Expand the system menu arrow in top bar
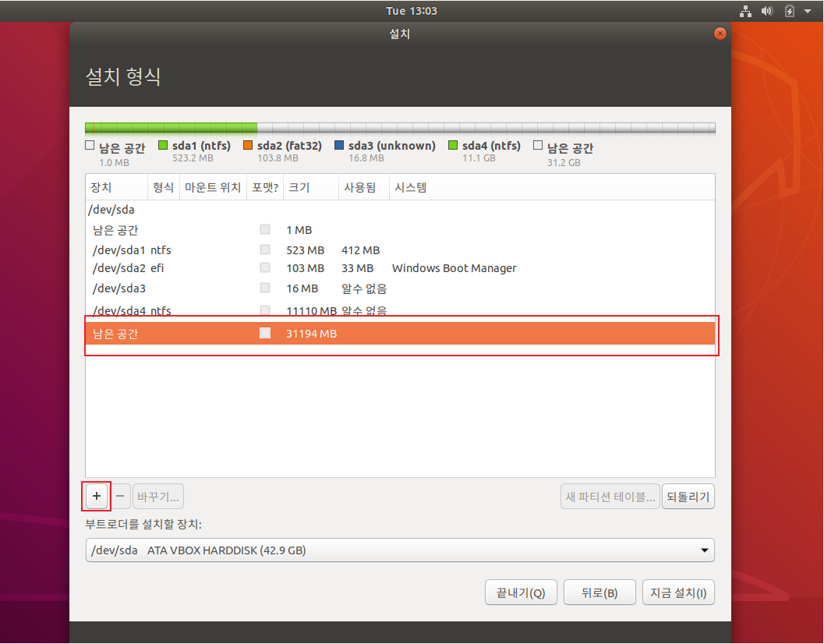Viewport: 824px width, 644px height. coord(808,11)
